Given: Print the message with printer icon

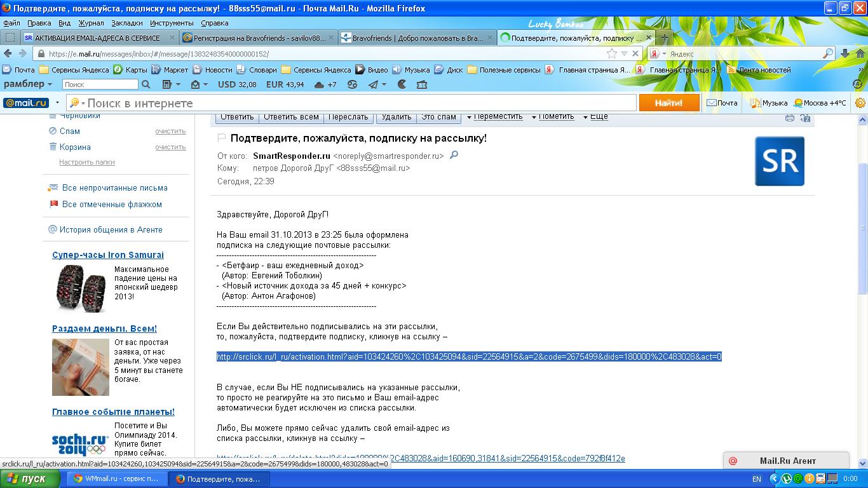Looking at the screenshot, I should click(790, 117).
